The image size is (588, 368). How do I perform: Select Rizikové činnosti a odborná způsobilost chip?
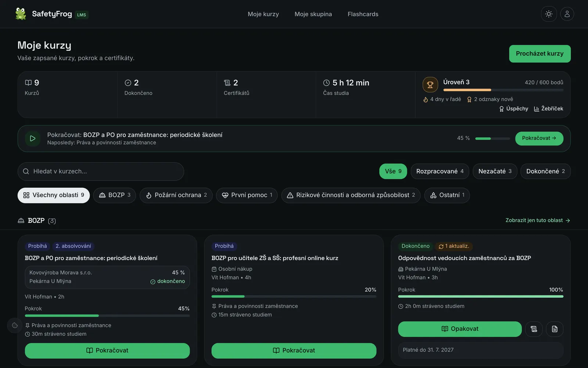tap(351, 195)
